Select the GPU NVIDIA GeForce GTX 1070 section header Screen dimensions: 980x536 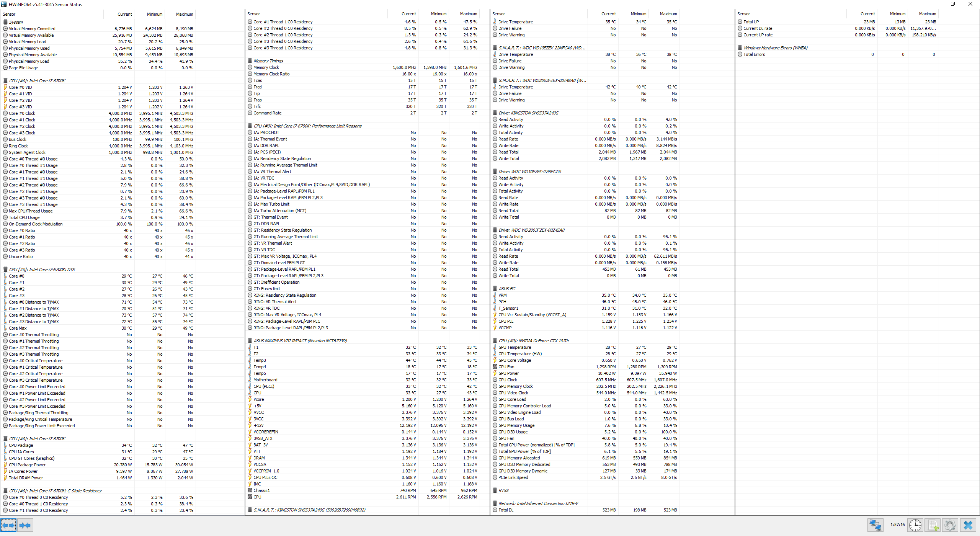(533, 341)
